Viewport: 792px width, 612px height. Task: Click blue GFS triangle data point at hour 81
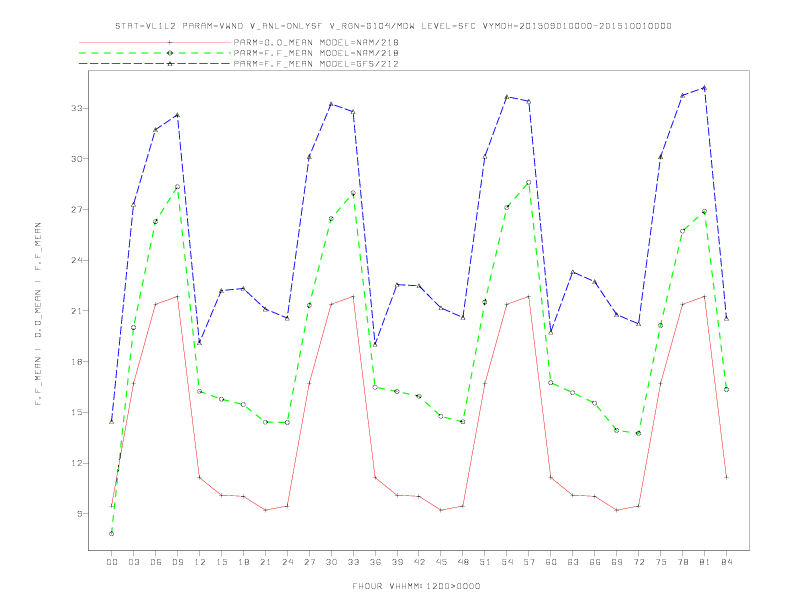[704, 88]
